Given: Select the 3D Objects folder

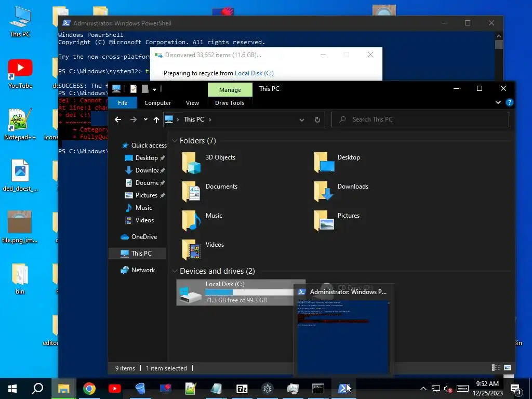Looking at the screenshot, I should point(209,163).
